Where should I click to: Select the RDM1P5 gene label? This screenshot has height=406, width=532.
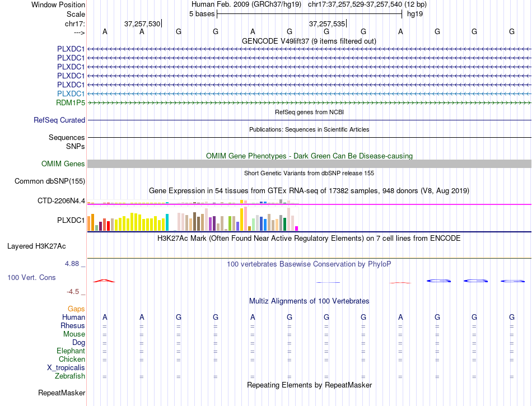(70, 102)
